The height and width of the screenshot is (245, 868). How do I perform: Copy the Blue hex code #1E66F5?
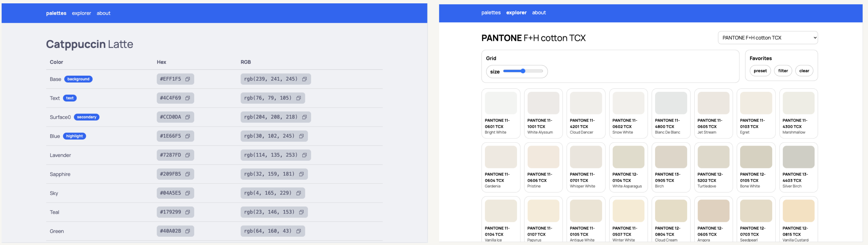coord(188,136)
